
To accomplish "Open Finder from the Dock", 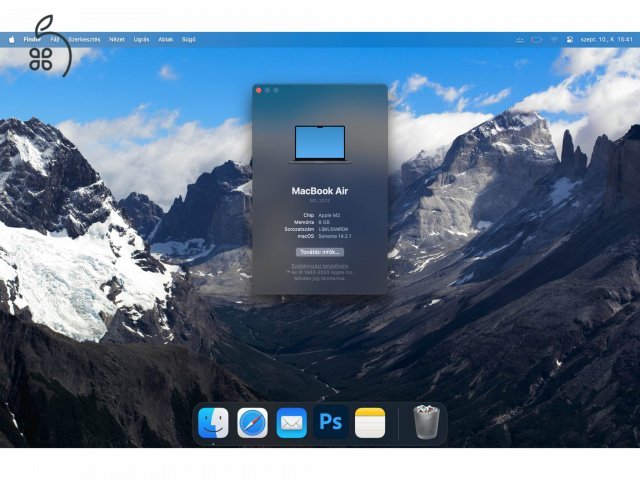I will click(x=213, y=423).
